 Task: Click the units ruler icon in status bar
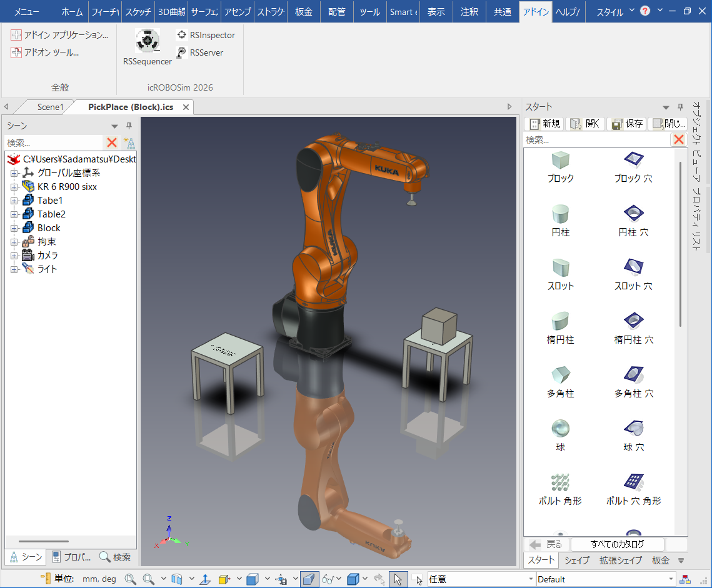click(46, 579)
